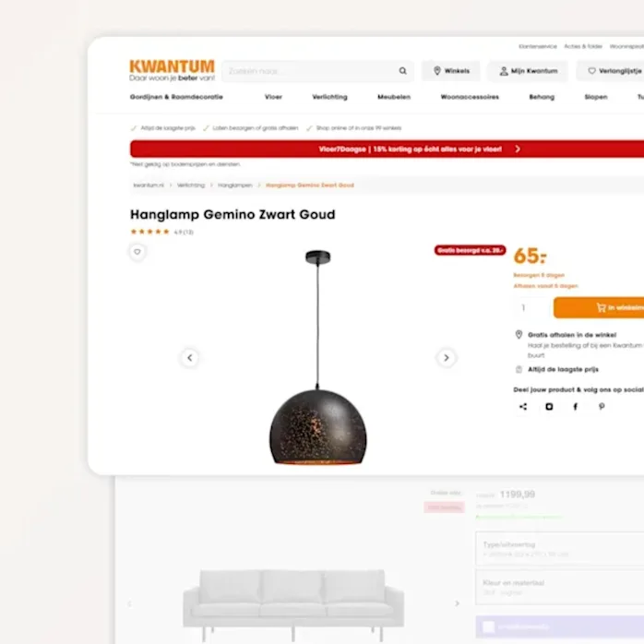Click the search magnifier icon
The width and height of the screenshot is (644, 644).
(x=402, y=71)
